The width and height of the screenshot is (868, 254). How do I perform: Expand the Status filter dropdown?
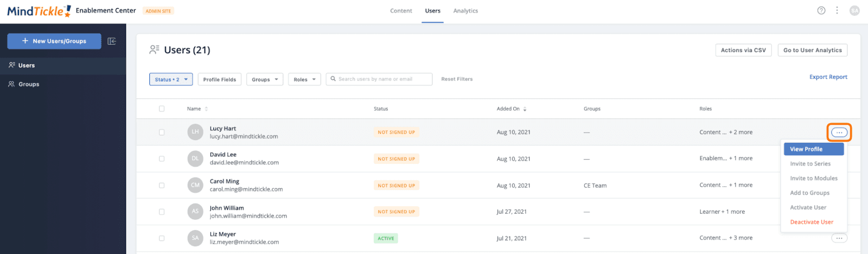[x=171, y=79]
